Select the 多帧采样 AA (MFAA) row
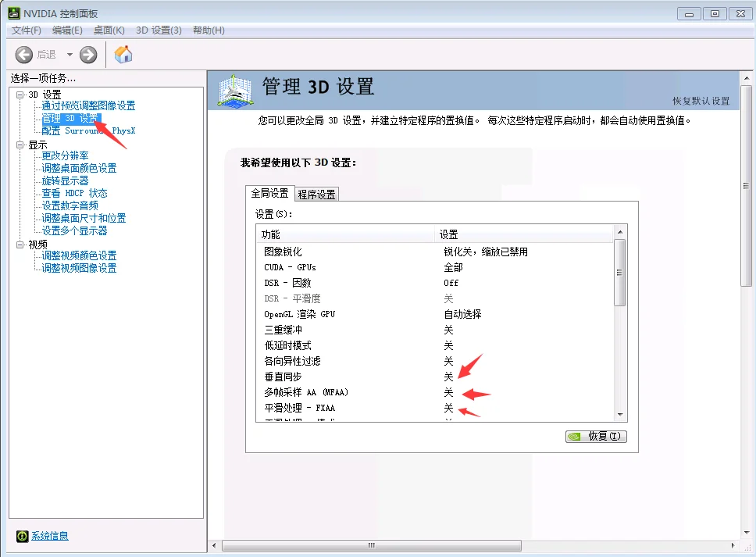 tap(435, 392)
